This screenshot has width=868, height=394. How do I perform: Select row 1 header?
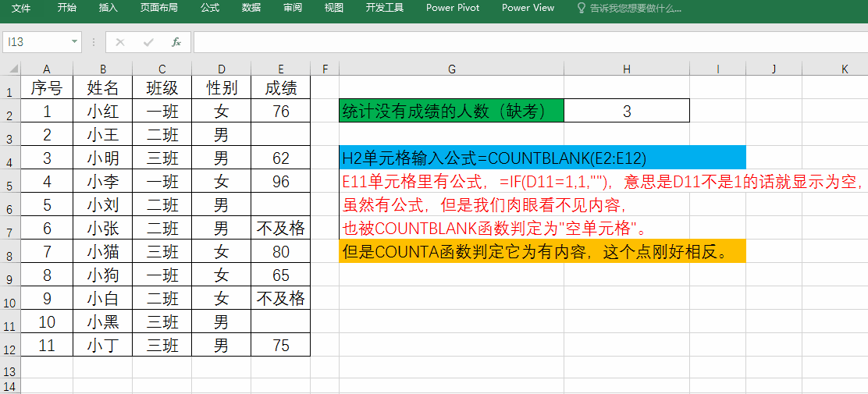pyautogui.click(x=10, y=88)
